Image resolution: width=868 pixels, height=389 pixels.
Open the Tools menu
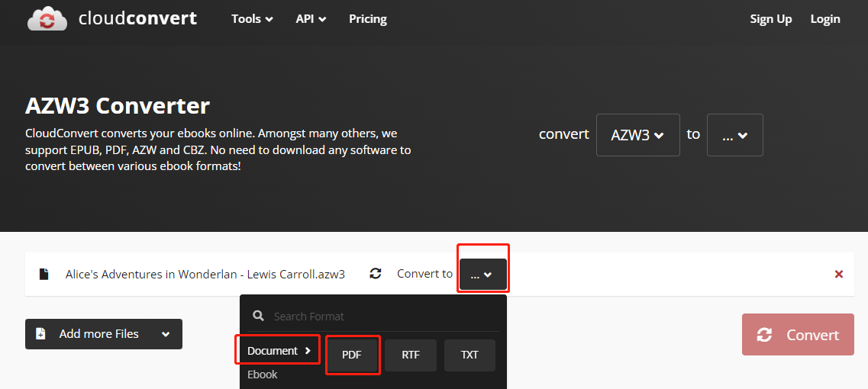click(x=253, y=19)
